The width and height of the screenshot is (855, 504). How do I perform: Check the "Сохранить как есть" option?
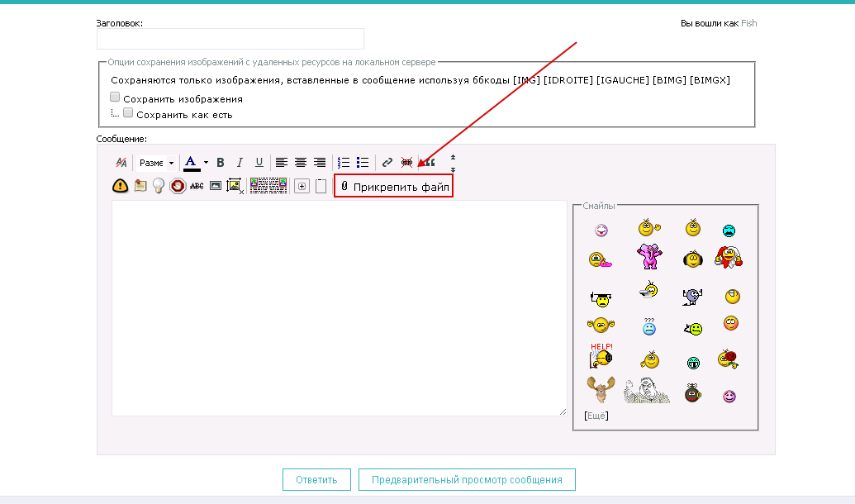(128, 113)
